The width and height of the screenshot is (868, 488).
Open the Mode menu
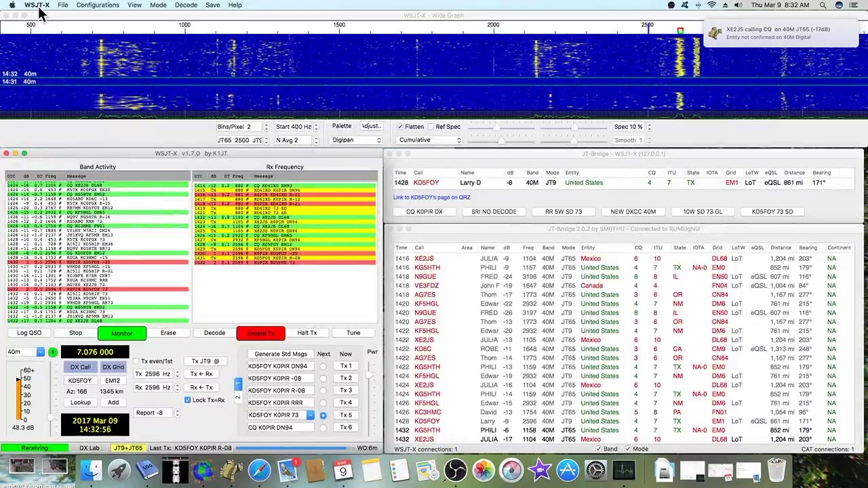[158, 5]
